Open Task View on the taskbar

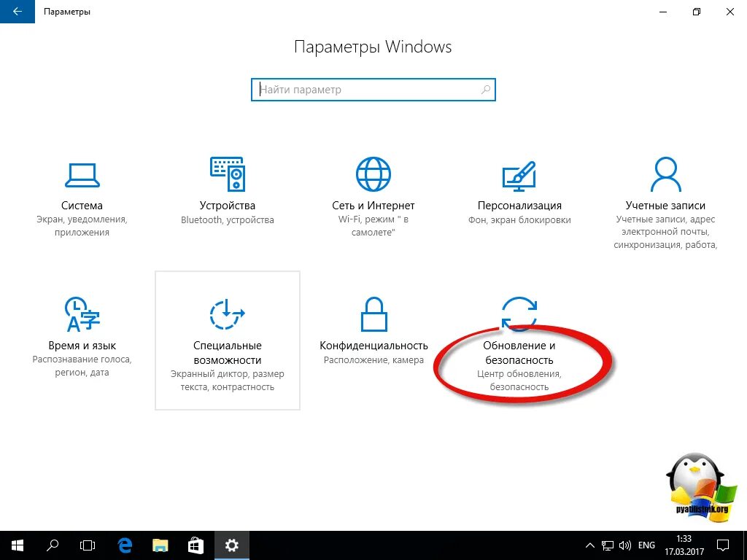coord(88,545)
